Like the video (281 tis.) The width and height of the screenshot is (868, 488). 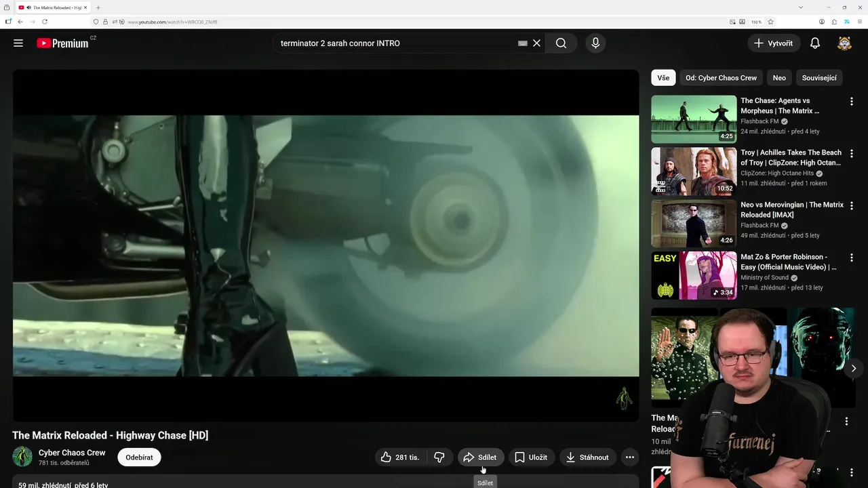(x=401, y=457)
